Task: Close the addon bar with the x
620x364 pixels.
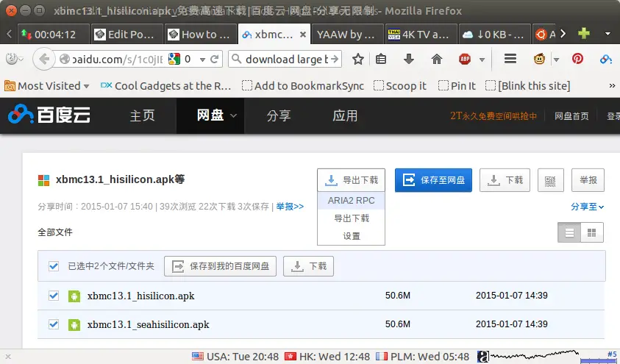Action: 8,357
